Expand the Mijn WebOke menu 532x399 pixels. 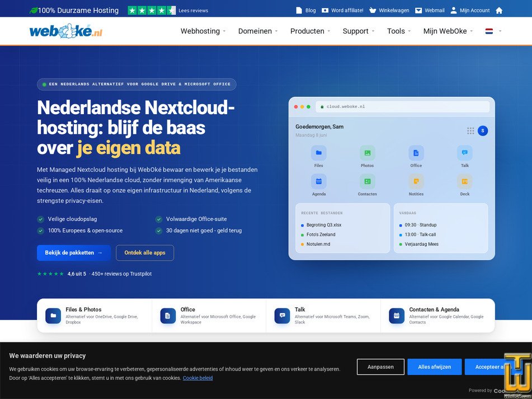coord(448,31)
